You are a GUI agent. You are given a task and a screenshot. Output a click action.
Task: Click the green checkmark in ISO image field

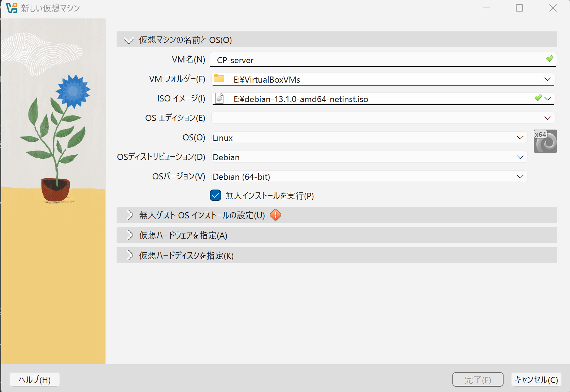click(538, 98)
